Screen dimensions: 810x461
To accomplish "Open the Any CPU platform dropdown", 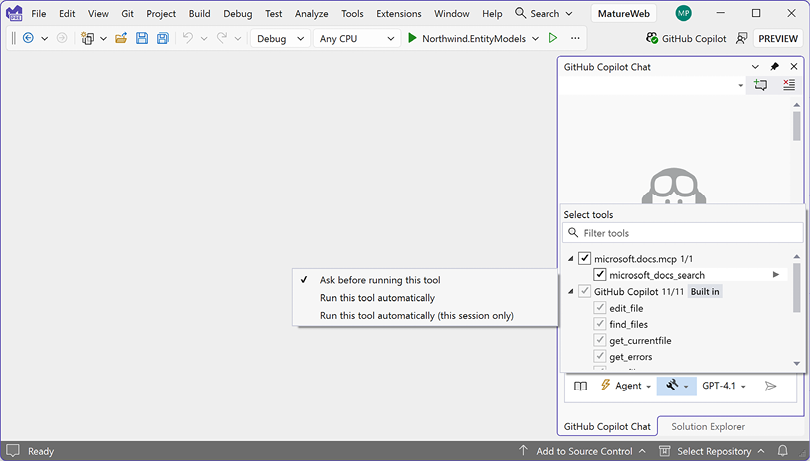I will pos(357,38).
